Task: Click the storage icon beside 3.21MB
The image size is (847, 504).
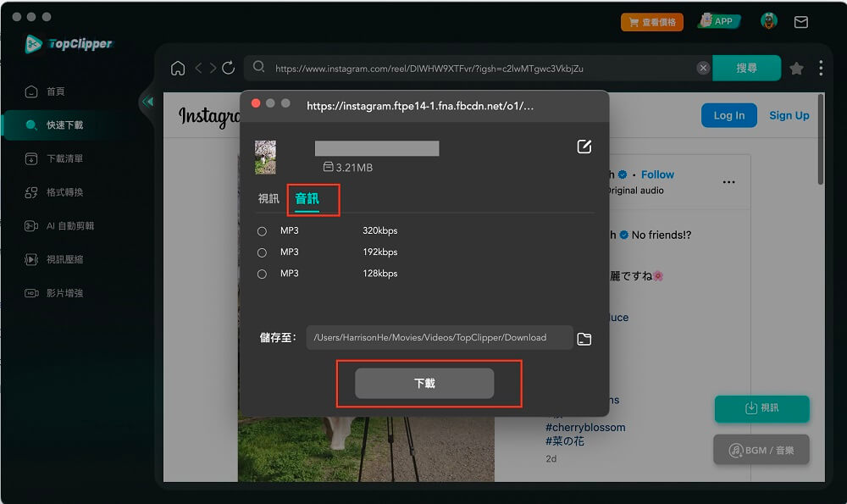Action: (x=328, y=166)
